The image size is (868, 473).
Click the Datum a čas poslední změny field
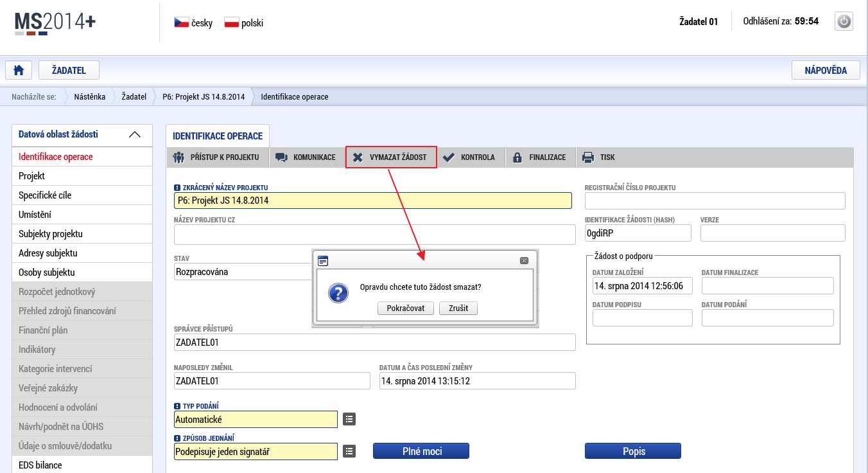click(x=478, y=380)
